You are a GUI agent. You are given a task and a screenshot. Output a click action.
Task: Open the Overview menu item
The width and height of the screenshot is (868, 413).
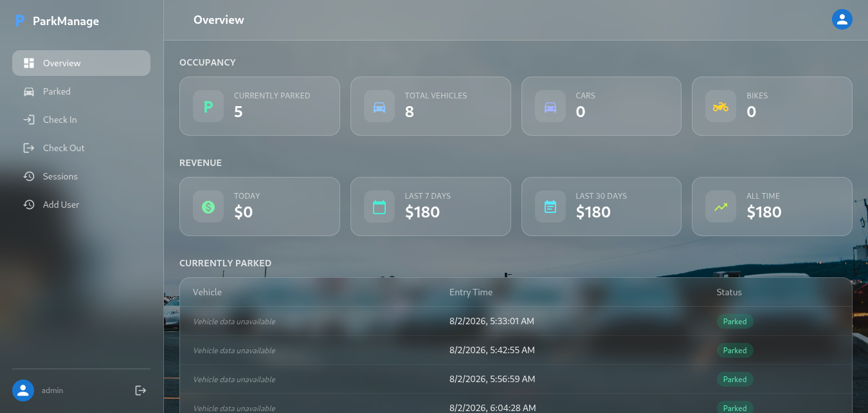(81, 63)
